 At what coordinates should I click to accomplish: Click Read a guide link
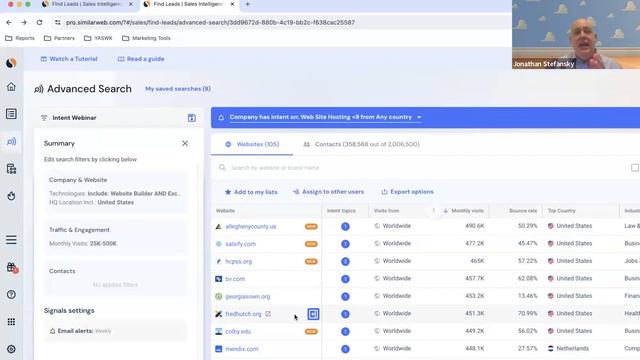pos(141,59)
